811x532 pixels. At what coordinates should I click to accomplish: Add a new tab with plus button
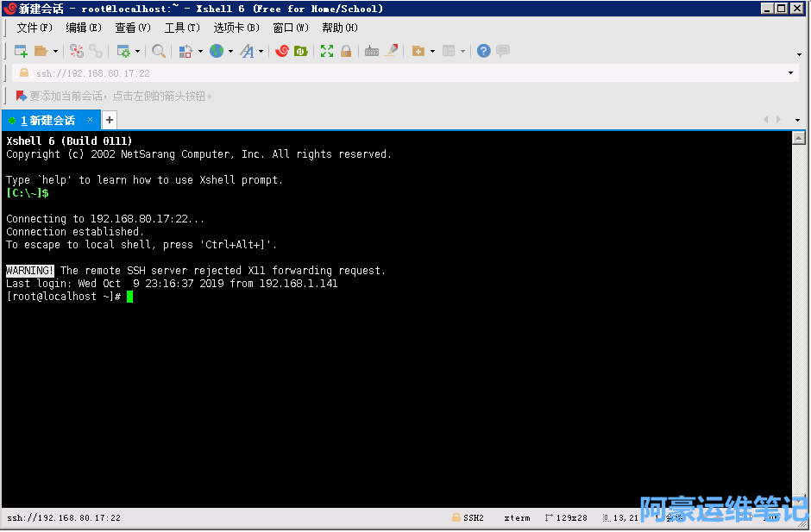pos(110,120)
